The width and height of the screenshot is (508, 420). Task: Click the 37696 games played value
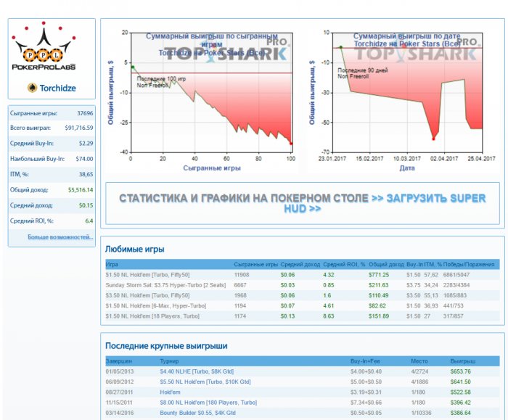[x=85, y=113]
